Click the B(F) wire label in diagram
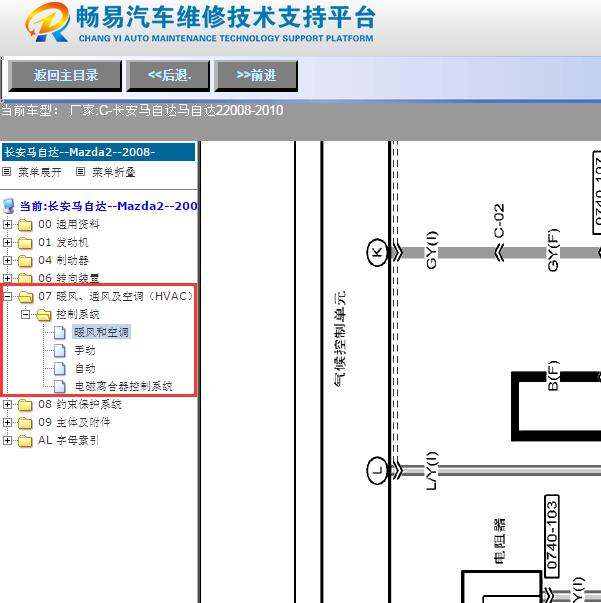The width and height of the screenshot is (601, 603). [x=553, y=376]
